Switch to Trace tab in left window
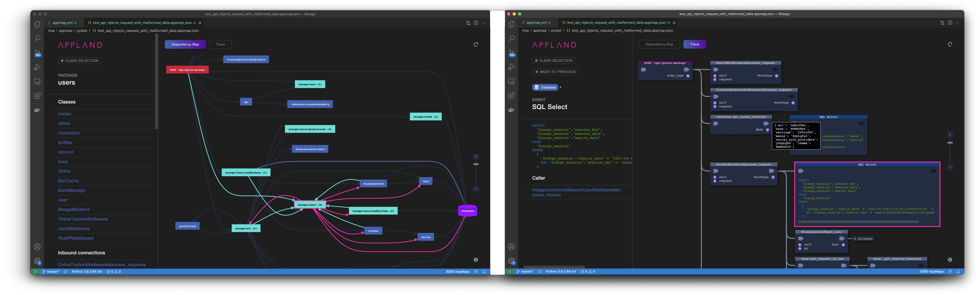 (x=221, y=44)
